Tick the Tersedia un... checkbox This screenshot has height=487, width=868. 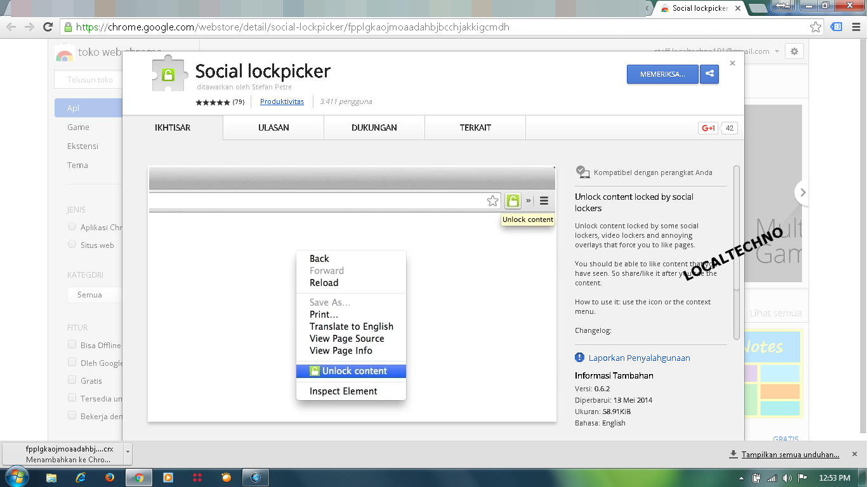point(72,398)
